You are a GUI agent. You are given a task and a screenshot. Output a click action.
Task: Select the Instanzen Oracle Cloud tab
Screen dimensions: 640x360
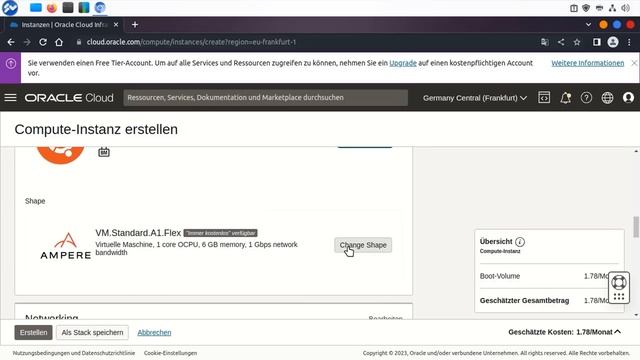tap(64, 25)
